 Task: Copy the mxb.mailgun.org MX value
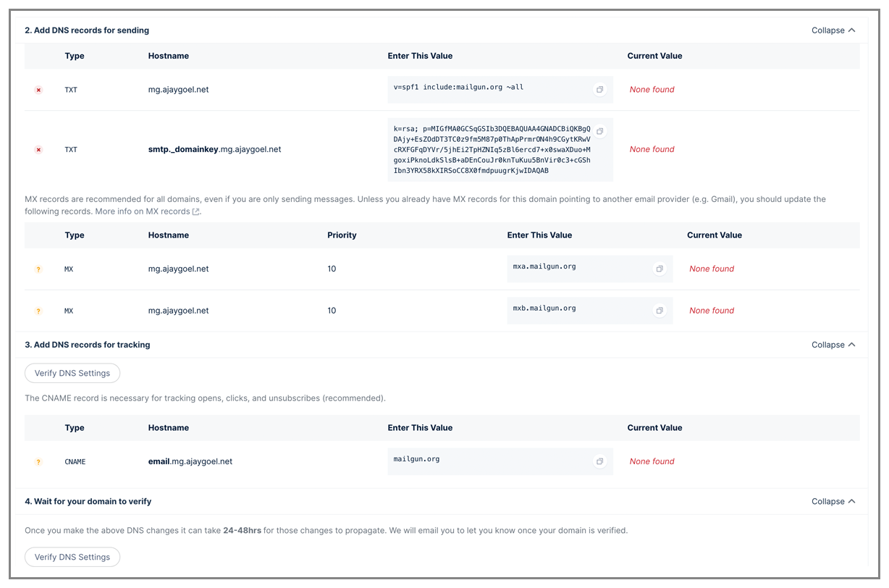[x=660, y=311]
